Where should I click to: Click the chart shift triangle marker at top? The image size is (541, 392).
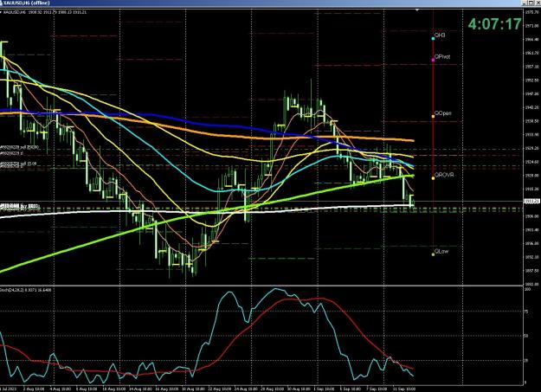tap(417, 10)
